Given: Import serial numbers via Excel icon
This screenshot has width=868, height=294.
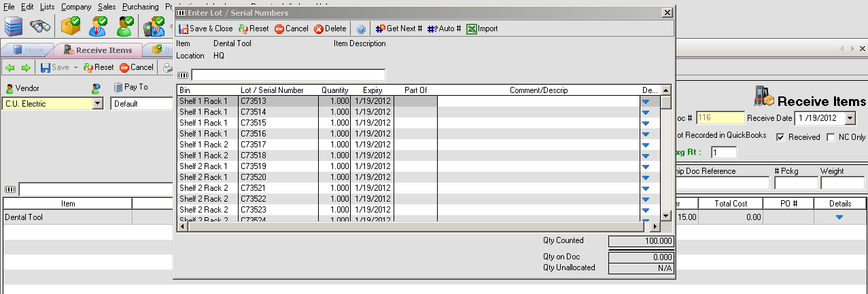Looking at the screenshot, I should pos(482,29).
